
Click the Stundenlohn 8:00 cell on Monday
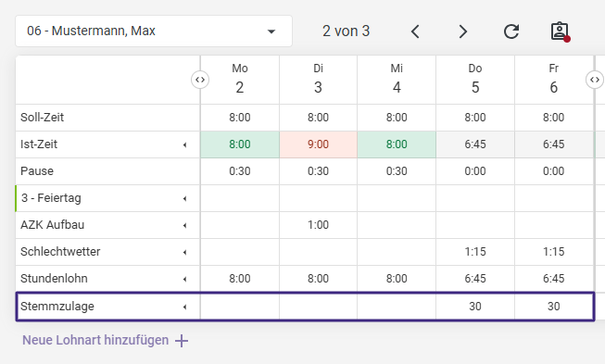pyautogui.click(x=240, y=279)
